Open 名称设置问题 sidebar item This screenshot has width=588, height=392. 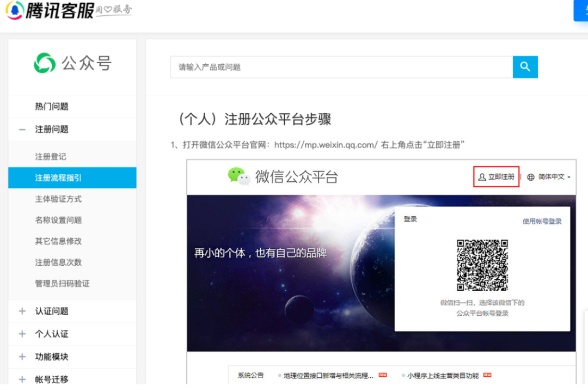click(58, 220)
